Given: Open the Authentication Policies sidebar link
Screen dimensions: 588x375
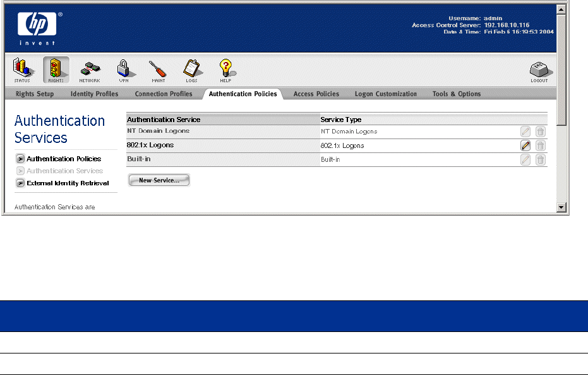Looking at the screenshot, I should 63,159.
